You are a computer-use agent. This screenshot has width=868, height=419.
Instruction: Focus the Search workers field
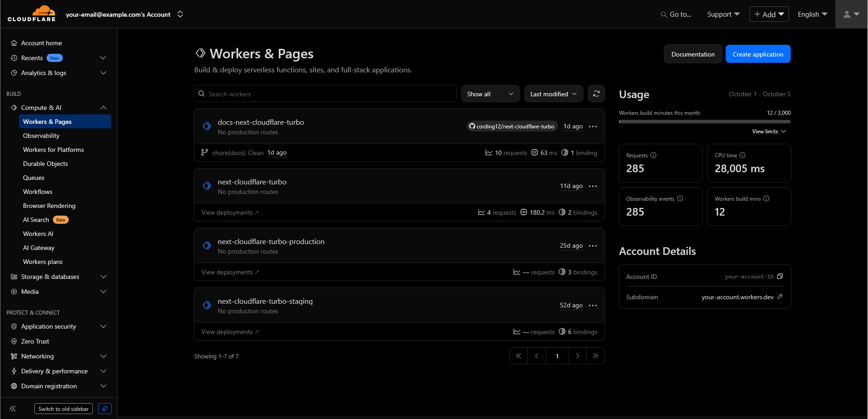pos(325,94)
